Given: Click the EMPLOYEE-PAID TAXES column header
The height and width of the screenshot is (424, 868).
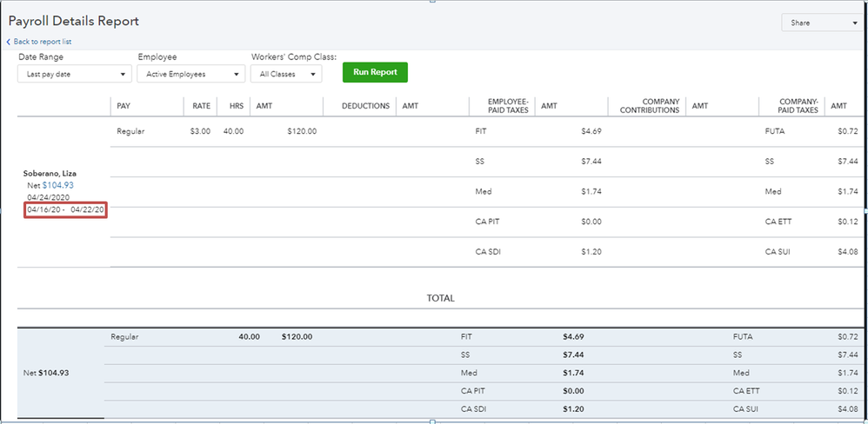Looking at the screenshot, I should [x=504, y=106].
